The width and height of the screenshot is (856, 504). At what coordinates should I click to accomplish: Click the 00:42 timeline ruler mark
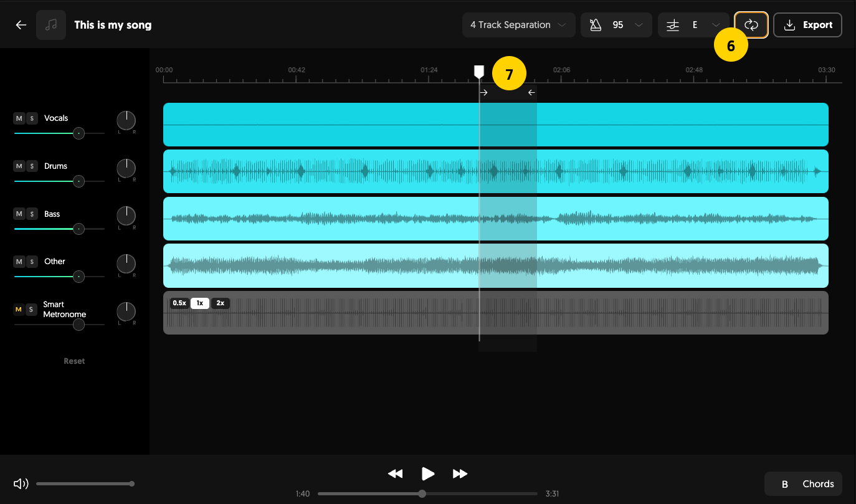click(x=297, y=70)
